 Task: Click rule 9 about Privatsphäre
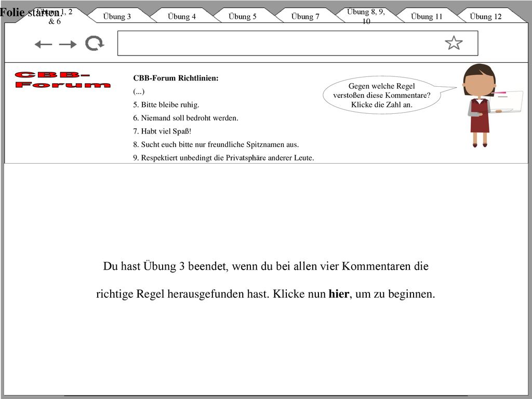point(223,157)
